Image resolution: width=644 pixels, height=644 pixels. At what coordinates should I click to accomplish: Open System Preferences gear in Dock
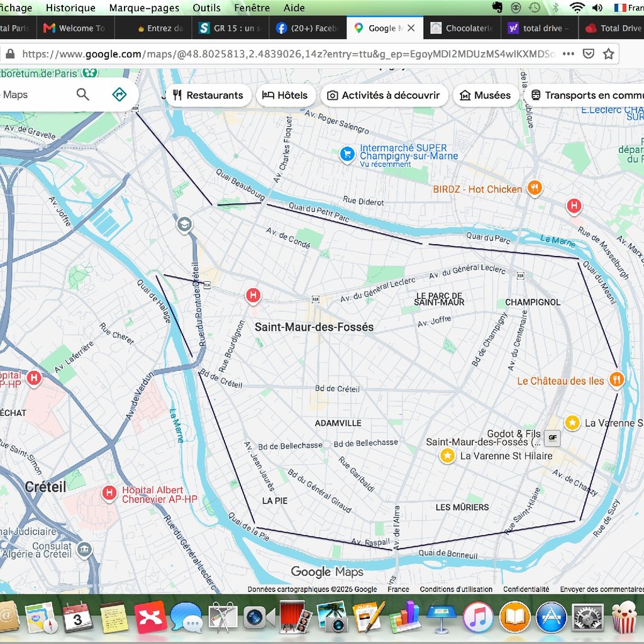click(x=588, y=618)
